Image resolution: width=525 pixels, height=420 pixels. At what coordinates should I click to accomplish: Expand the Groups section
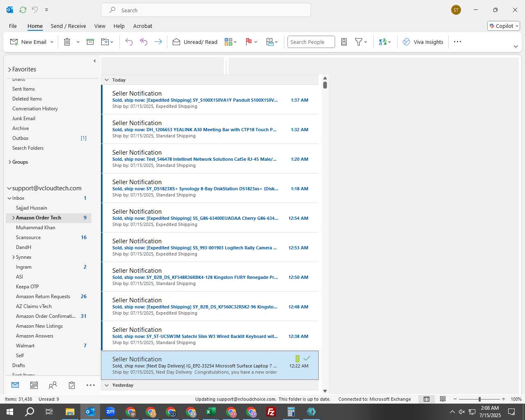tap(10, 162)
